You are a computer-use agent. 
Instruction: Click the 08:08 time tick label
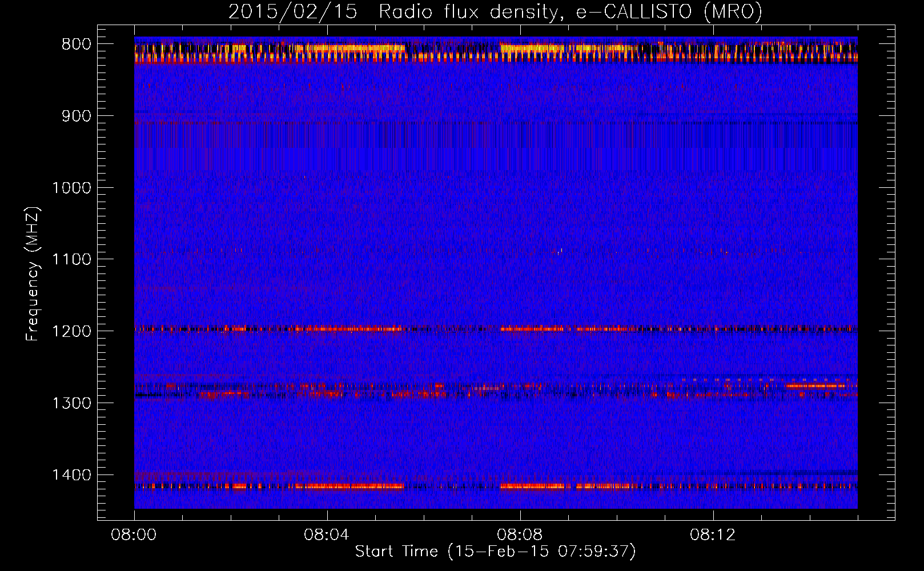pos(520,535)
